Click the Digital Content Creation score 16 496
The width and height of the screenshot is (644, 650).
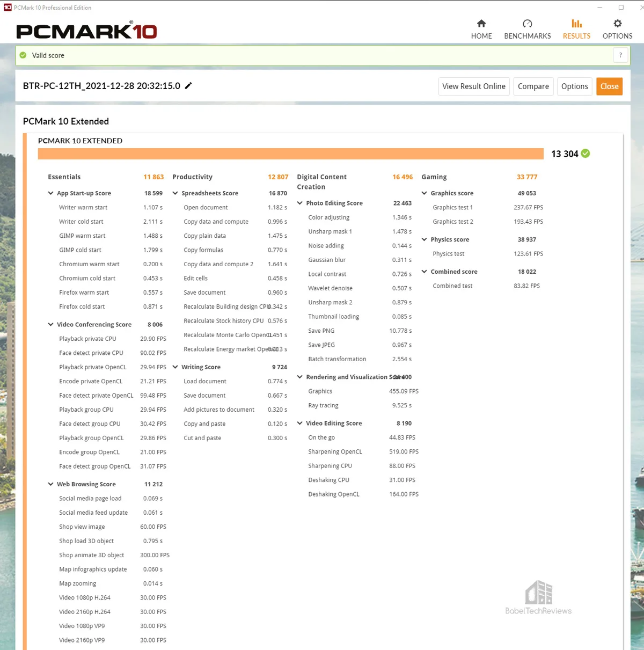402,177
